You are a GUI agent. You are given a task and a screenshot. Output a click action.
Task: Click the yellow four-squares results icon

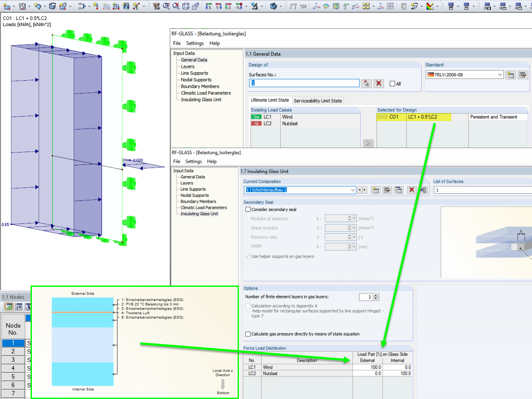click(x=366, y=6)
